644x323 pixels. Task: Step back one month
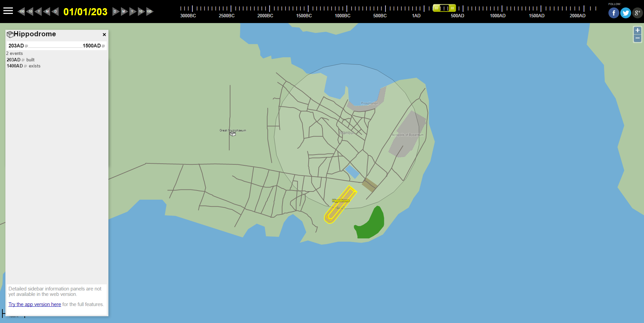click(x=47, y=12)
